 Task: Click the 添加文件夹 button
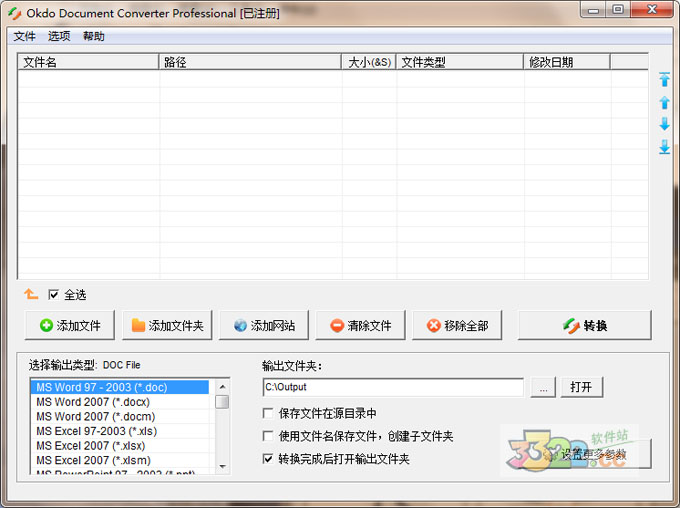(167, 325)
